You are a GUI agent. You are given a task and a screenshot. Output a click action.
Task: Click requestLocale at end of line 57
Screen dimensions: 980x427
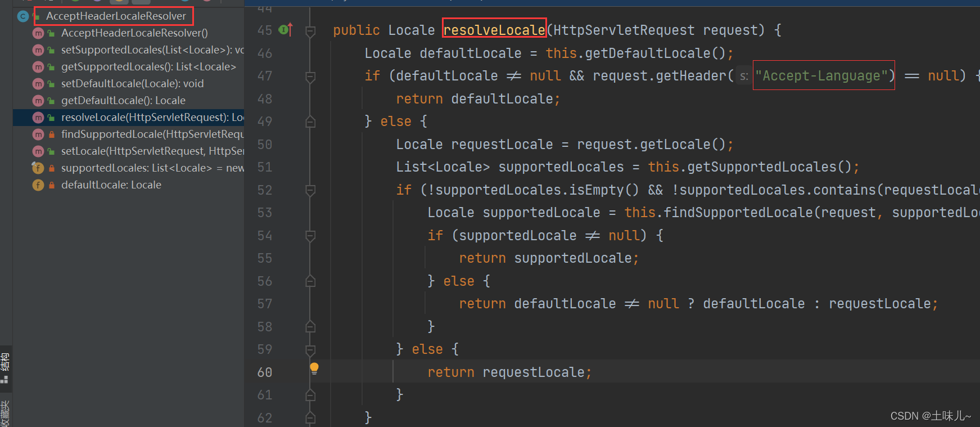pyautogui.click(x=880, y=304)
